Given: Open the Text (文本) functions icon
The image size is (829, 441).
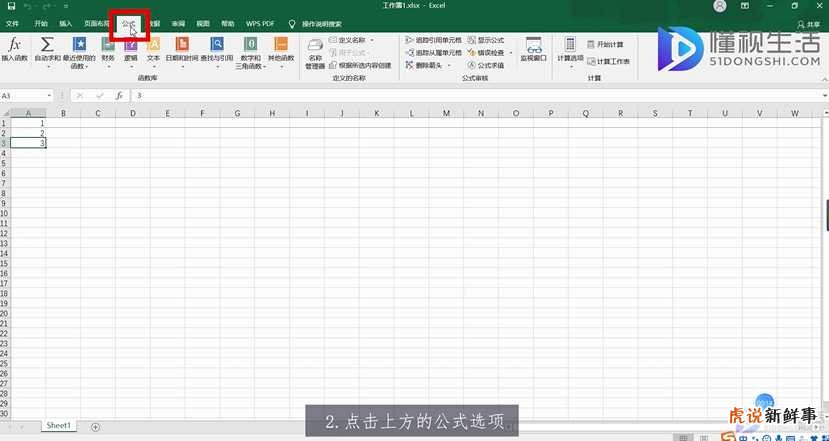Looking at the screenshot, I should click(x=153, y=44).
